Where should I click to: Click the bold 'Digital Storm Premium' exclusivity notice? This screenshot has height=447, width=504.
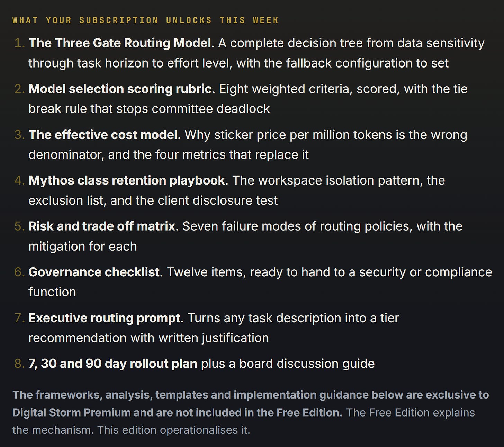[251, 404]
